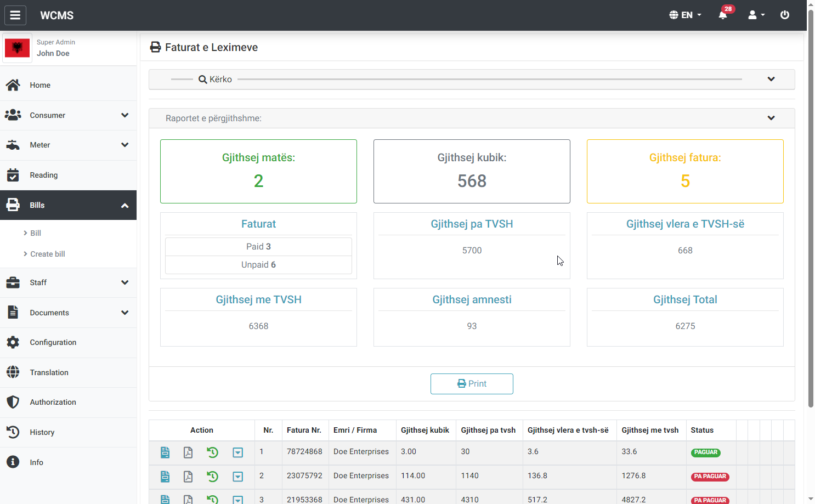
Task: Click the History clock icon in sidebar
Action: [x=13, y=432]
